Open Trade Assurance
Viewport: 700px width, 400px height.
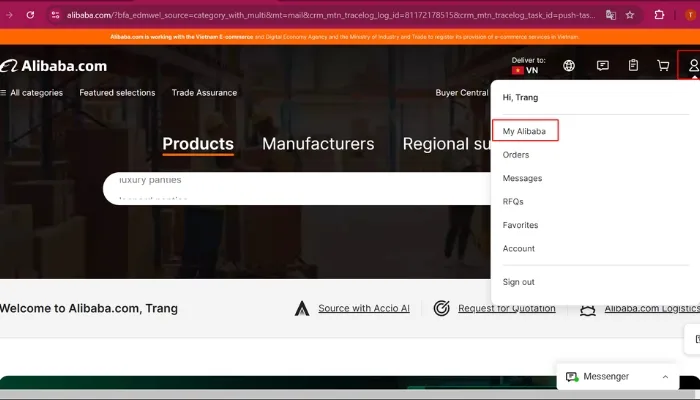click(x=204, y=93)
